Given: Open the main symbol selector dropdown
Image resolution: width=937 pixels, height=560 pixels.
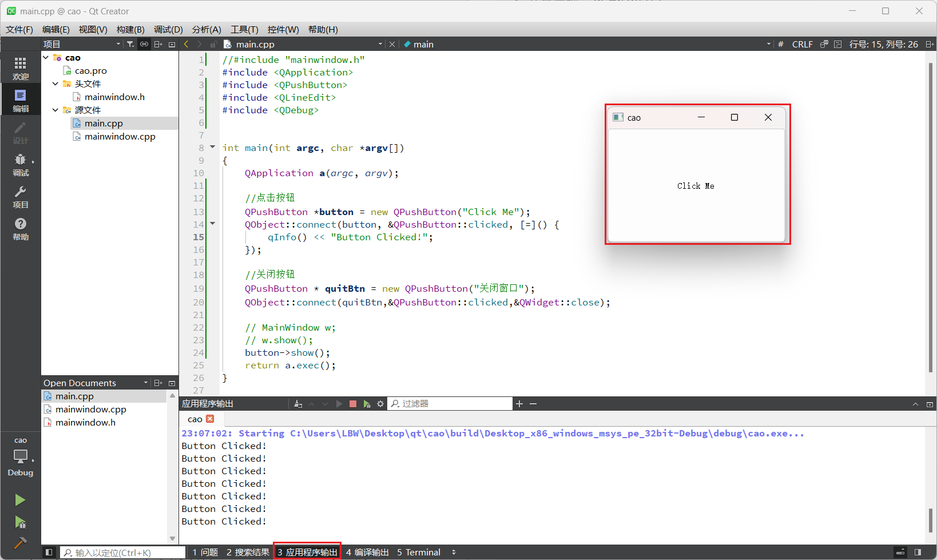Looking at the screenshot, I should [587, 44].
